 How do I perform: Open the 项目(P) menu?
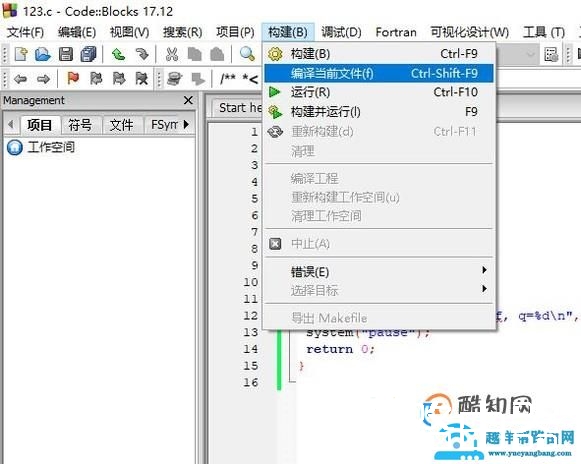point(235,32)
